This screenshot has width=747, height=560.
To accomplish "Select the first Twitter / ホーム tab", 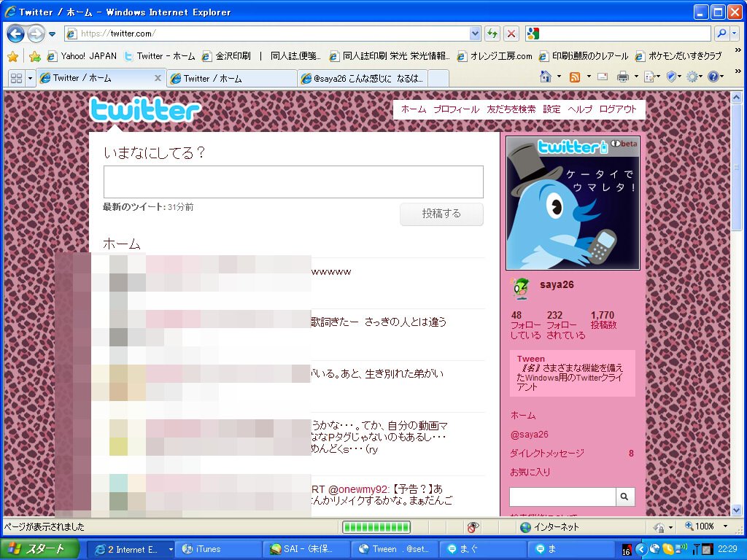I will coord(96,78).
